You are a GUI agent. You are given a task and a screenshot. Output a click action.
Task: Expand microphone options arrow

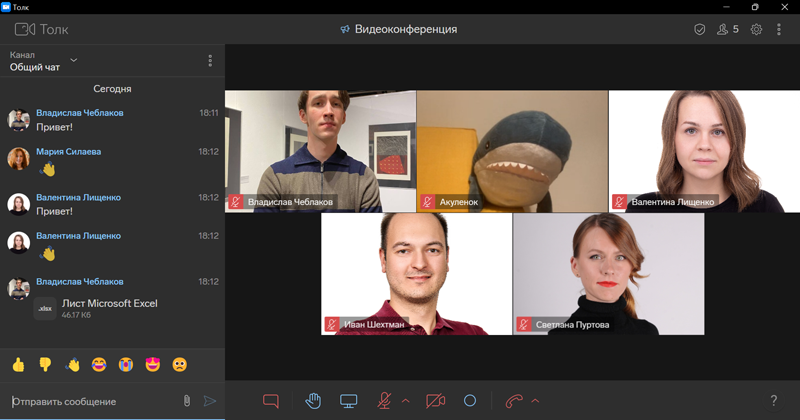(x=406, y=401)
